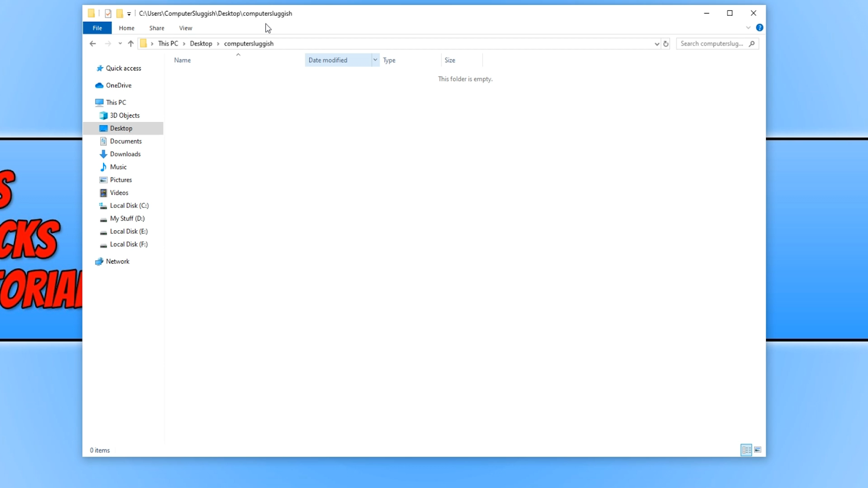Switch to the View ribbon tab
This screenshot has width=868, height=488.
185,28
